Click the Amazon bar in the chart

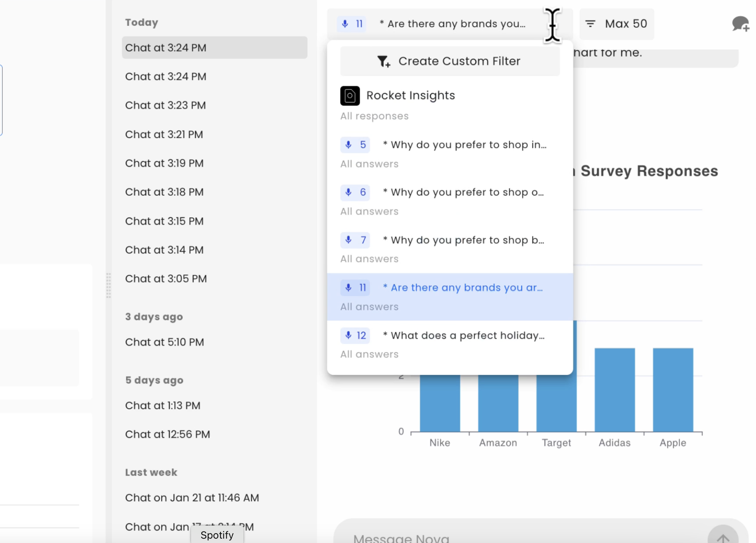[498, 403]
